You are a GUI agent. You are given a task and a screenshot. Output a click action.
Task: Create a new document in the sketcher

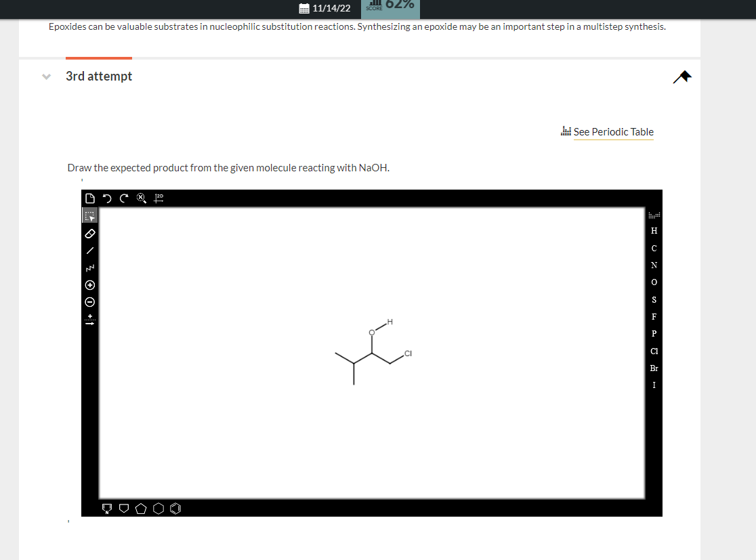[90, 198]
